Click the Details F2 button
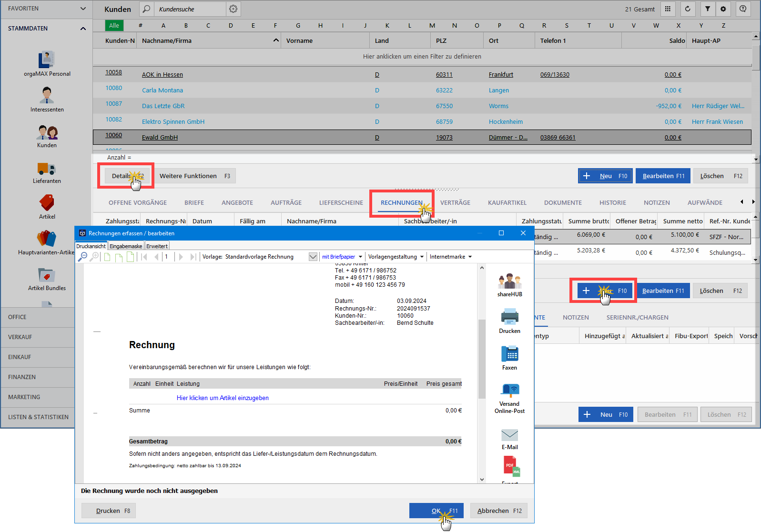This screenshot has width=761, height=532. [126, 176]
